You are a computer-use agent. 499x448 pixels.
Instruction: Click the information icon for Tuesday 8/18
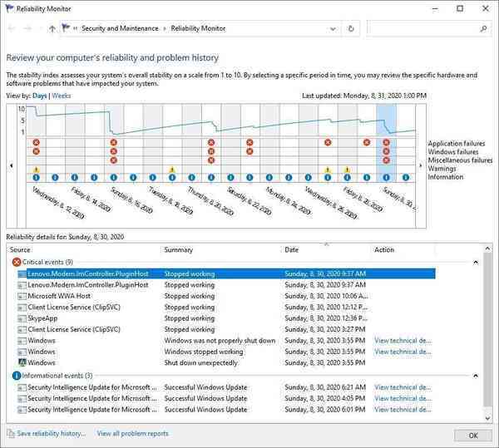[x=153, y=178]
